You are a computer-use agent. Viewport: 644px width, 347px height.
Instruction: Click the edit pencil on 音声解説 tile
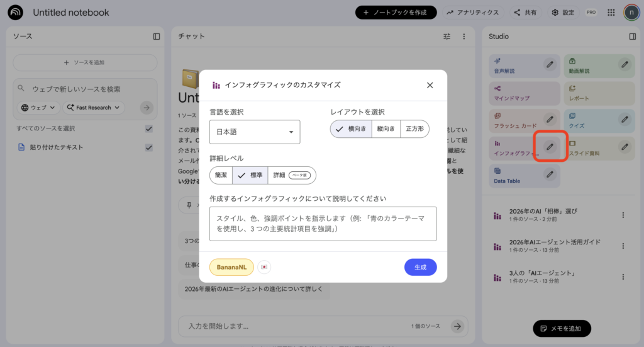549,64
